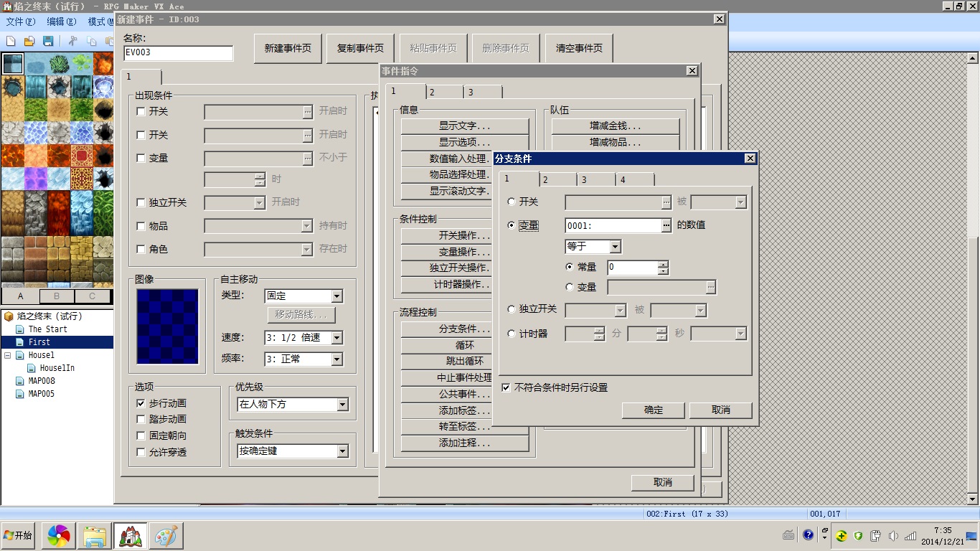Toggle the 步行动画 option checkbox
Image resolution: width=980 pixels, height=551 pixels.
(141, 403)
